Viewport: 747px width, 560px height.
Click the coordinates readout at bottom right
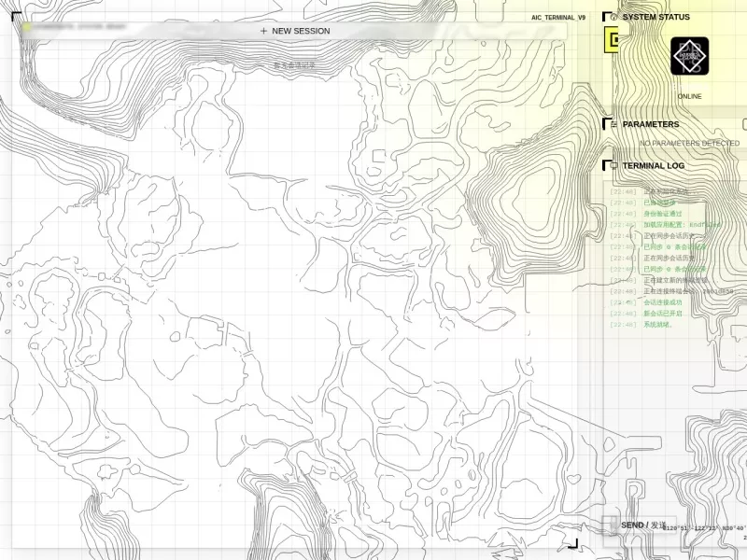705,528
